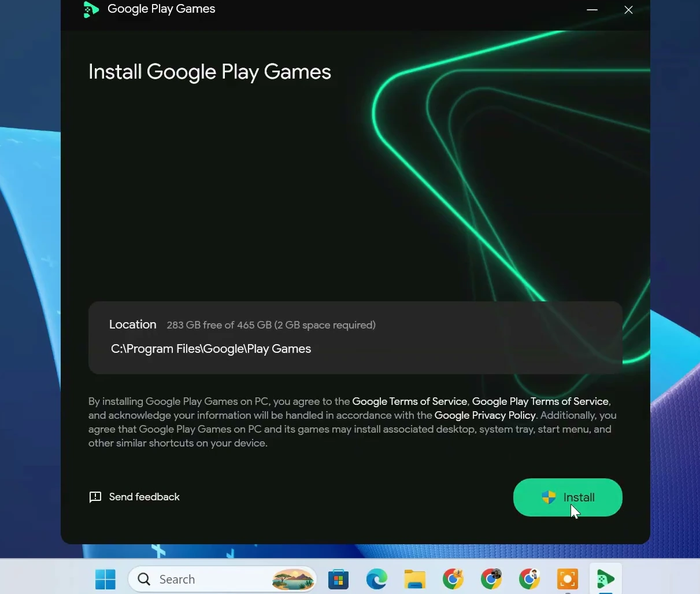The height and width of the screenshot is (594, 700).
Task: Click the Google Play Games logo in title bar
Action: pyautogui.click(x=91, y=9)
